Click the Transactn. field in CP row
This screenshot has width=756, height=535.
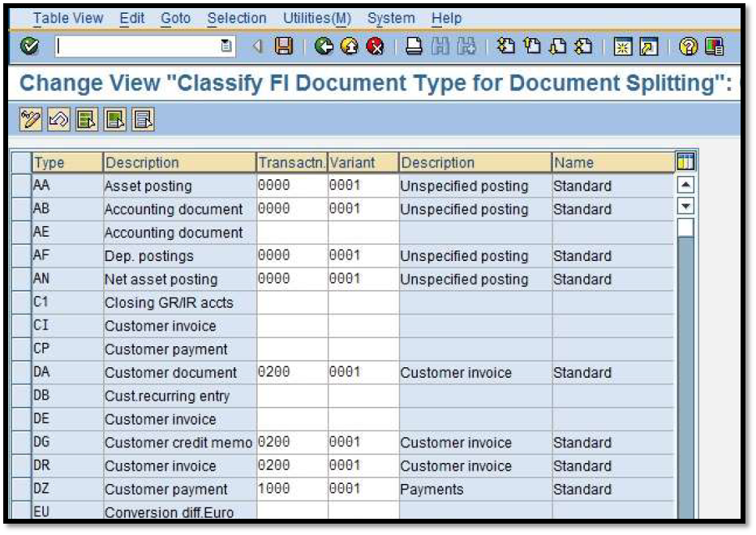292,349
